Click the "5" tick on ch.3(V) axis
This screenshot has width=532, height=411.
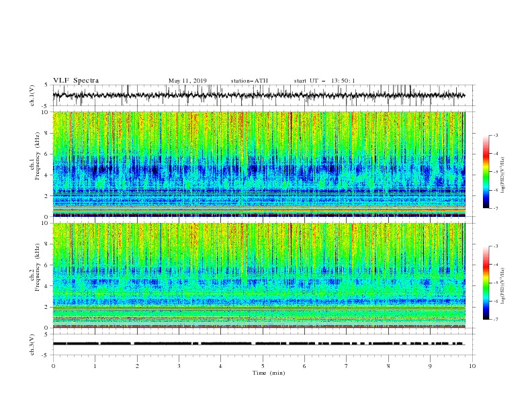point(46,334)
